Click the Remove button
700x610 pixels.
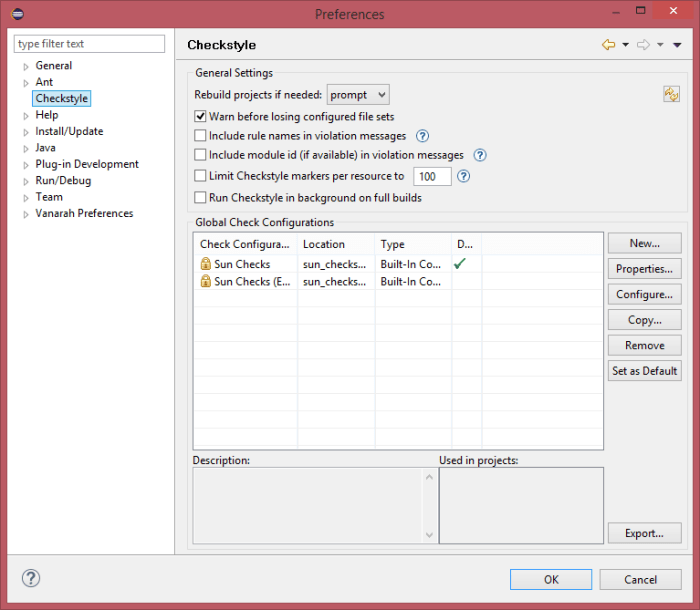tap(645, 345)
